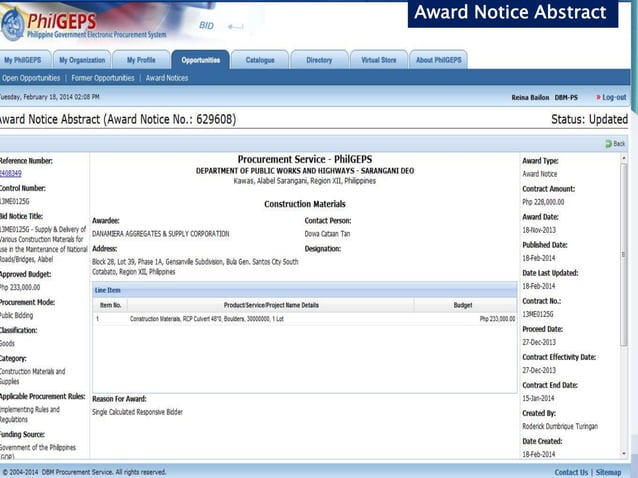The width and height of the screenshot is (638, 478).
Task: Click the Log-out arrow icon
Action: pos(599,97)
